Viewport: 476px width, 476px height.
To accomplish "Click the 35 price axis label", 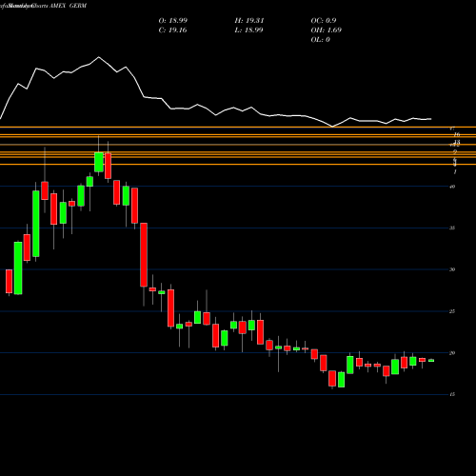I will (452, 228).
